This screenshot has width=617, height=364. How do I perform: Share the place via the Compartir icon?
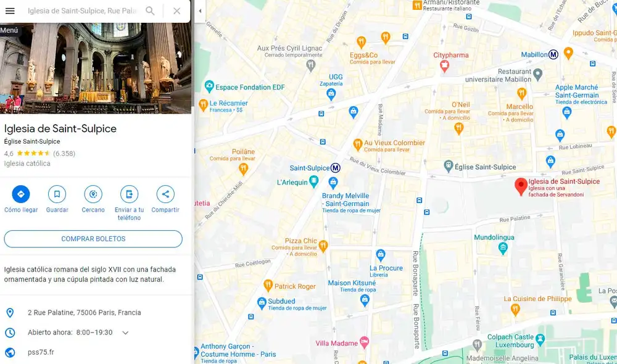click(x=165, y=195)
